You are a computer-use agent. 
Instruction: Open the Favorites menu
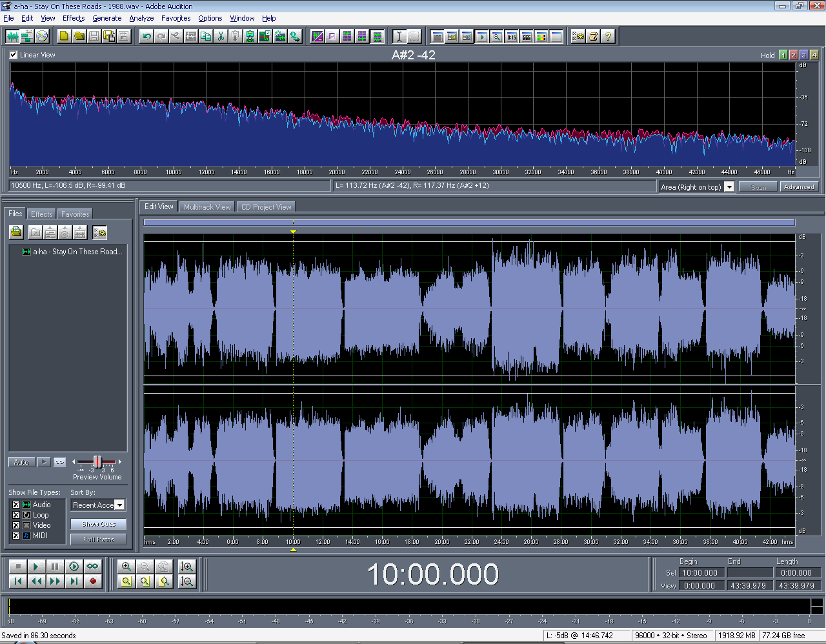coord(176,18)
